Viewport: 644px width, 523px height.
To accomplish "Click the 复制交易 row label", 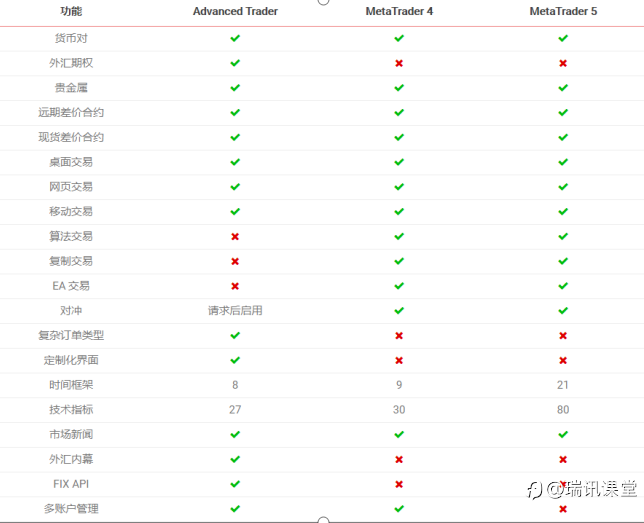I will pos(71,261).
